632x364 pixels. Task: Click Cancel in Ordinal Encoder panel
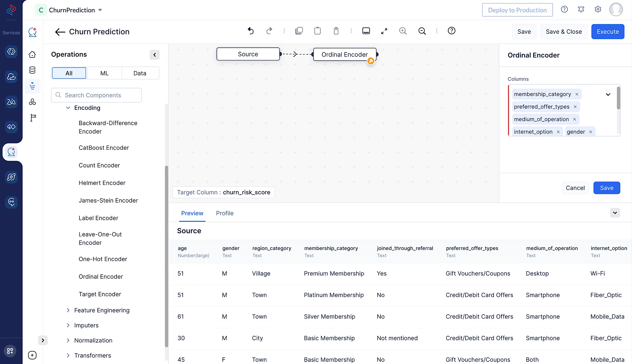(x=575, y=188)
